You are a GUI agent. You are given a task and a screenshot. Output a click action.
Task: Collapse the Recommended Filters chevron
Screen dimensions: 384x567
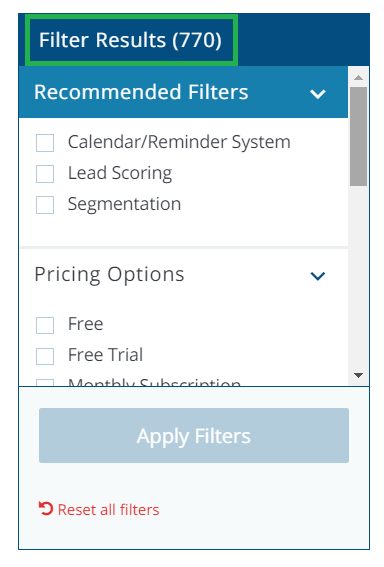[x=318, y=94]
